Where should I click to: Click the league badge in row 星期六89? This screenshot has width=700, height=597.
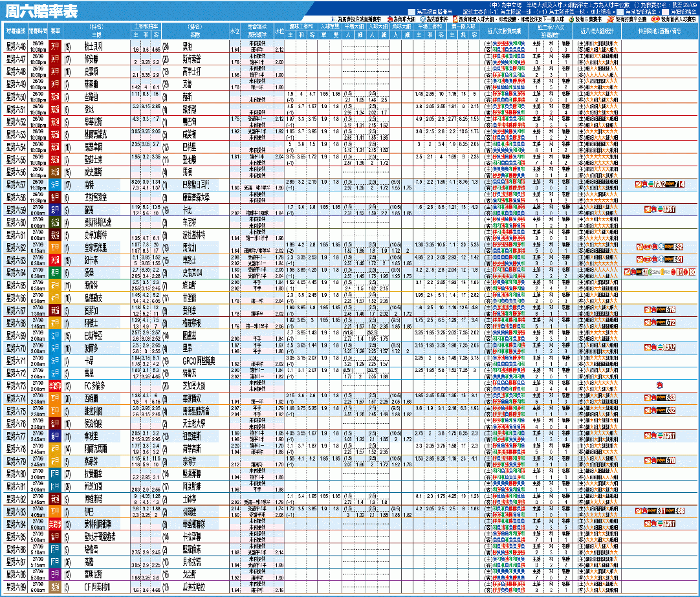click(55, 587)
